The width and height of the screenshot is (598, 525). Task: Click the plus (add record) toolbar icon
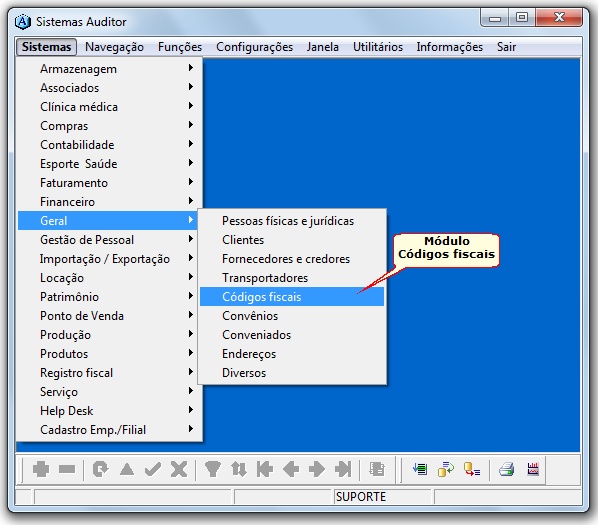tap(41, 469)
